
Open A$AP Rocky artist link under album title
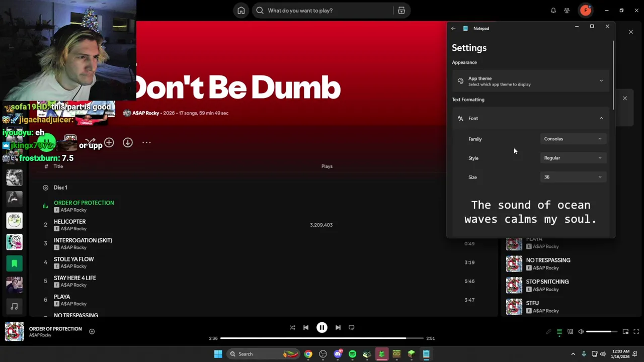[145, 113]
